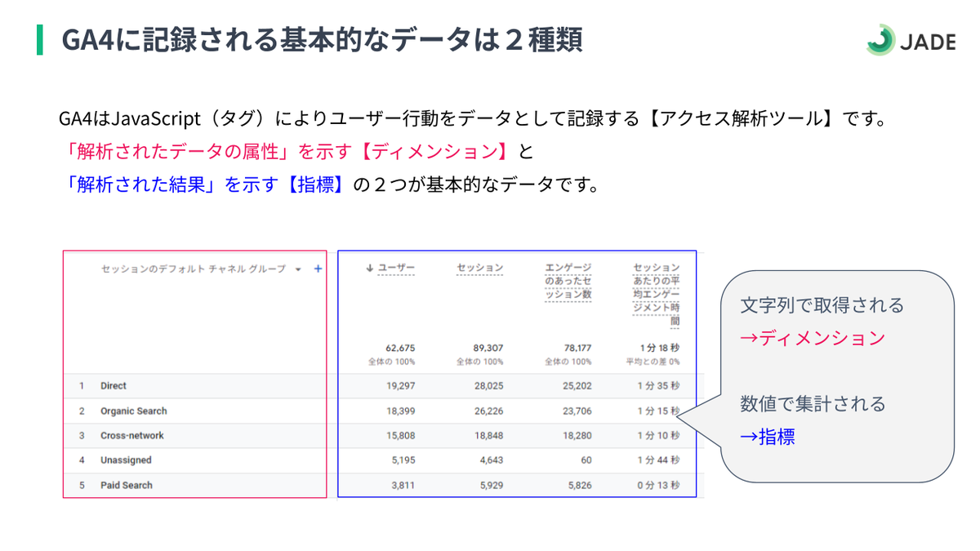Viewport: 980px width, 551px height.
Task: Click the Unassigned users cell 5,195
Action: click(403, 460)
